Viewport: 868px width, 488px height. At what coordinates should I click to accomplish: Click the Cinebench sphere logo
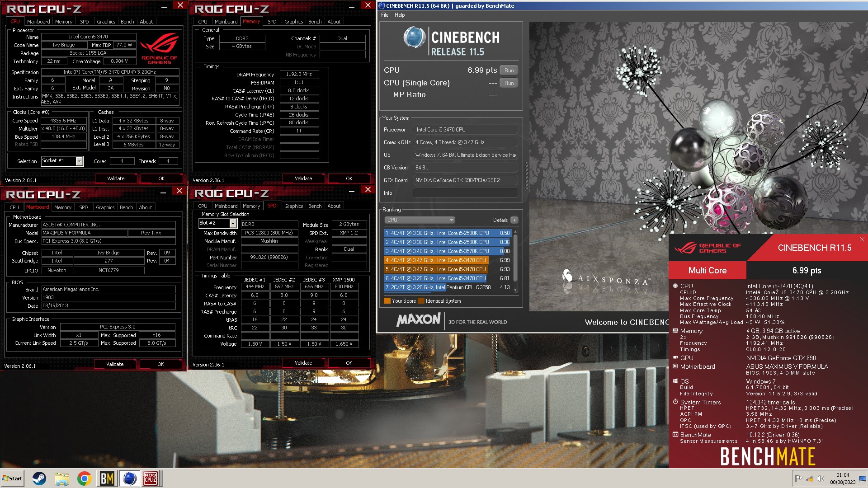click(414, 37)
